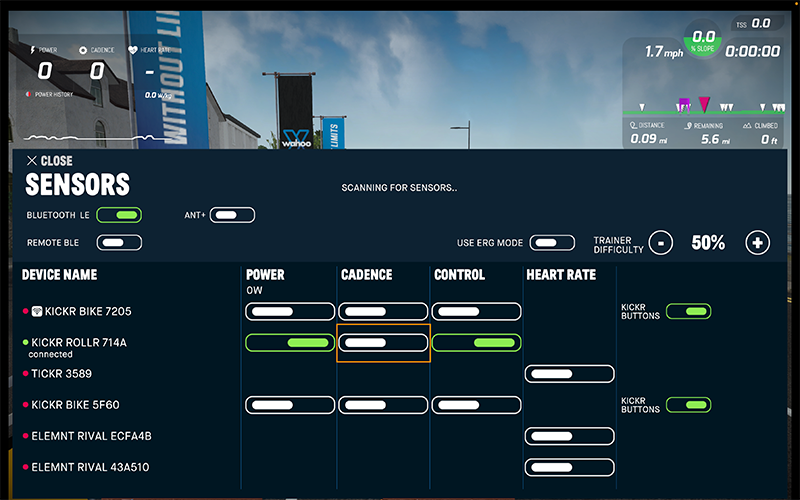This screenshot has height=500, width=800.
Task: Toggle Cadence for KICKR BIKE 7205
Action: click(x=383, y=311)
